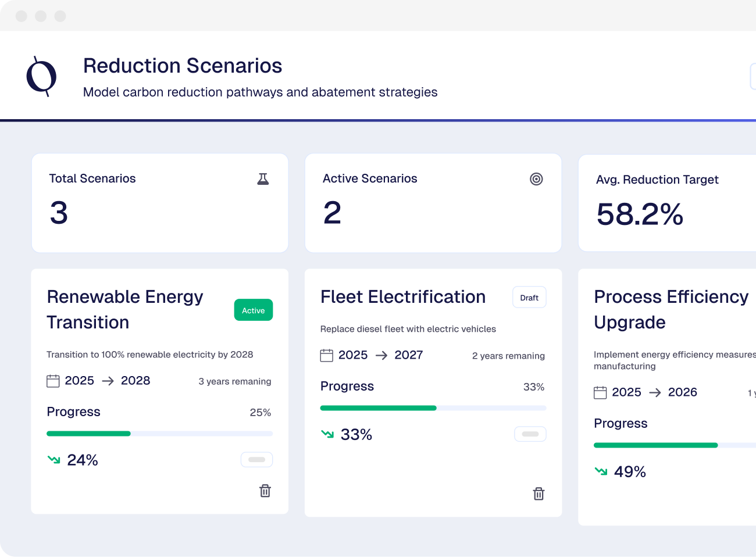Click the Active status badge

[x=253, y=310]
